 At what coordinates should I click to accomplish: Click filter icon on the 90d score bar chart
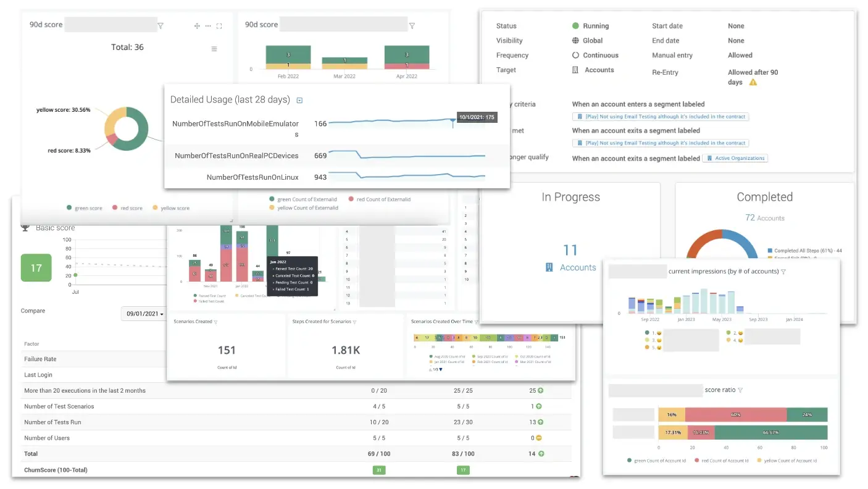pyautogui.click(x=412, y=26)
